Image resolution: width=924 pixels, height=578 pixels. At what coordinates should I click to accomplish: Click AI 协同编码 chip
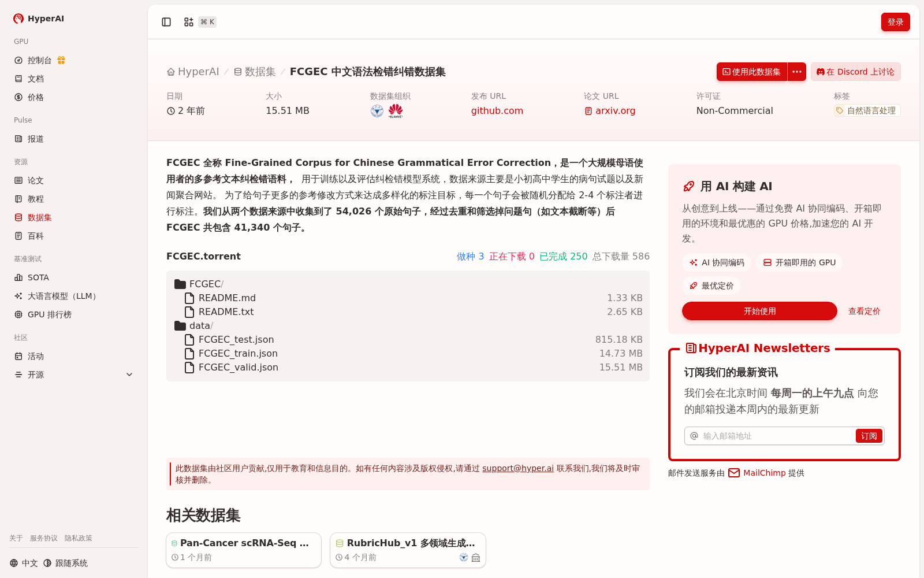717,262
